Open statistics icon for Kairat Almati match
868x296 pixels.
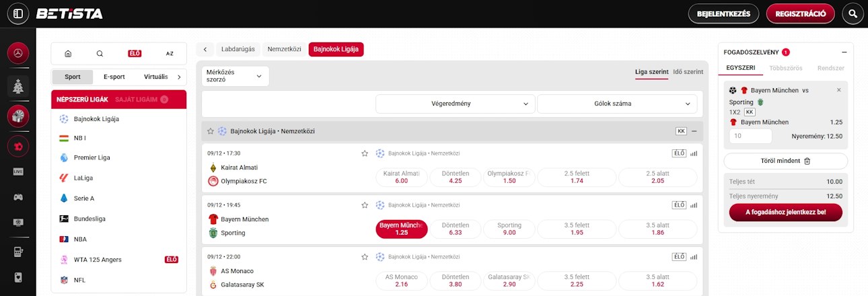tap(694, 153)
